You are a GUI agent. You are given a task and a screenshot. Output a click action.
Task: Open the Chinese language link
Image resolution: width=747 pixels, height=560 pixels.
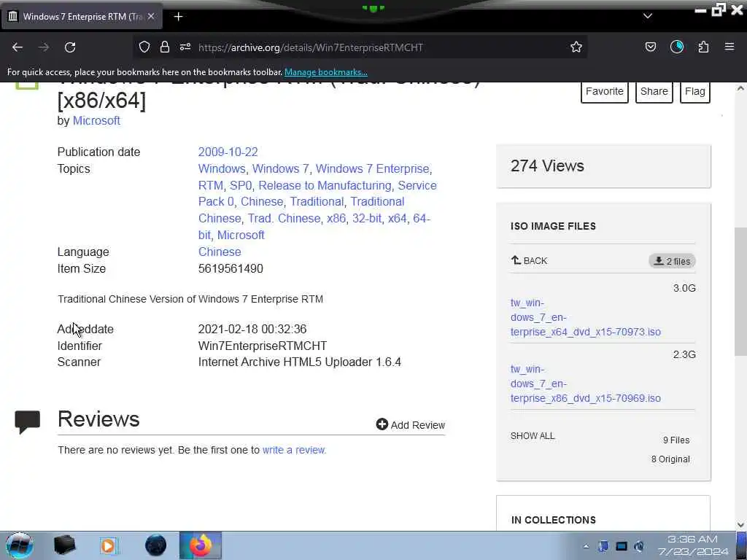coord(220,252)
